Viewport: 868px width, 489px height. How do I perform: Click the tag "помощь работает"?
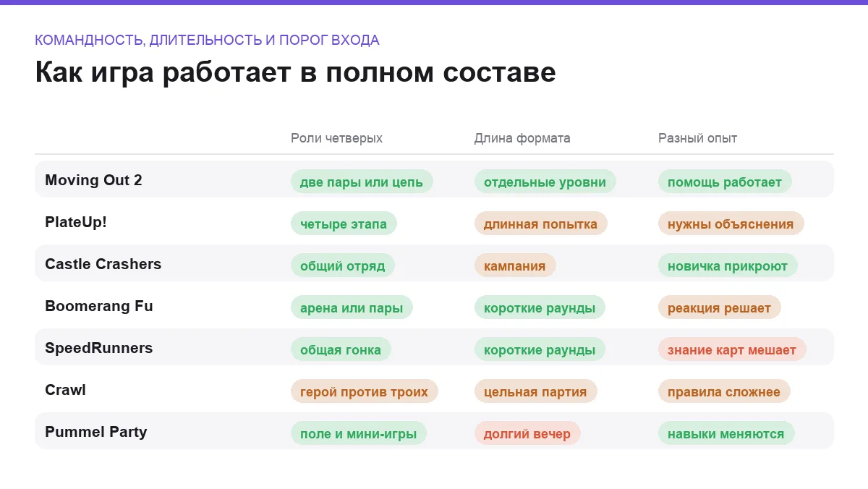tap(725, 182)
